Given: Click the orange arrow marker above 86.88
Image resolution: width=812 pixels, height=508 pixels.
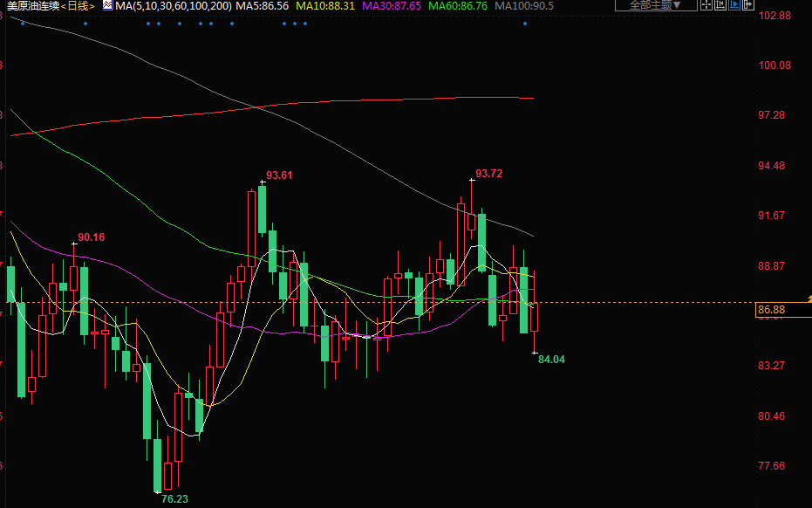Looking at the screenshot, I should (x=809, y=299).
